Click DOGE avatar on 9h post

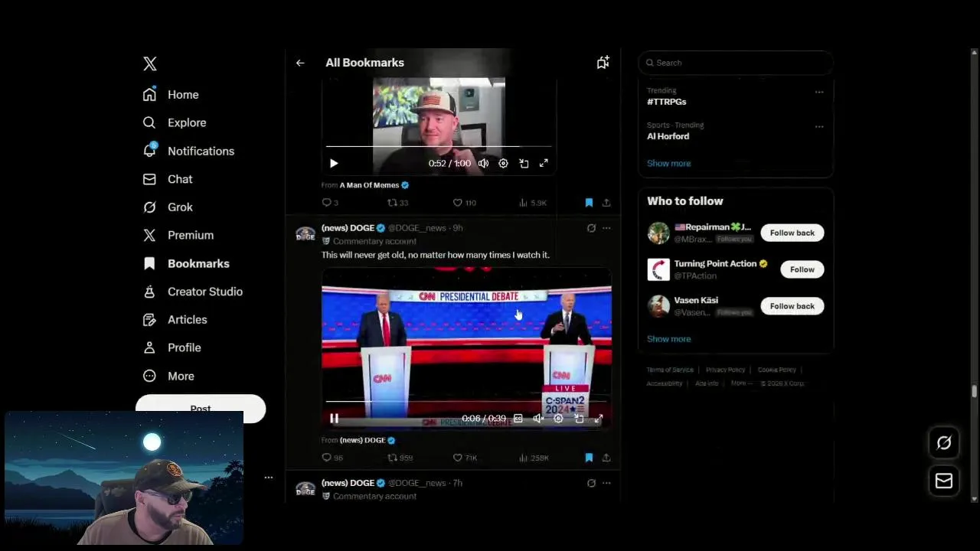tap(305, 234)
